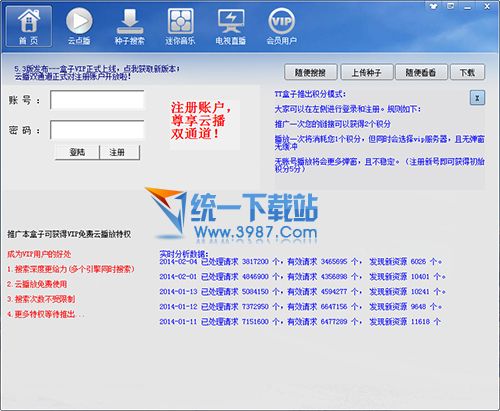
Task: Close the TT盒子 points info panel
Action: point(477,98)
